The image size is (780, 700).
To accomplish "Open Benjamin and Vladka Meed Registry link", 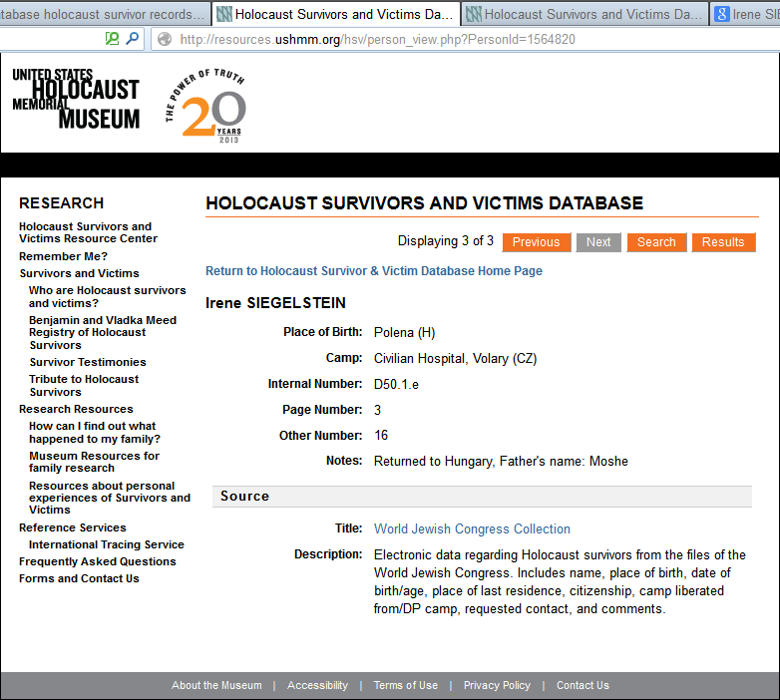I will coord(103,333).
